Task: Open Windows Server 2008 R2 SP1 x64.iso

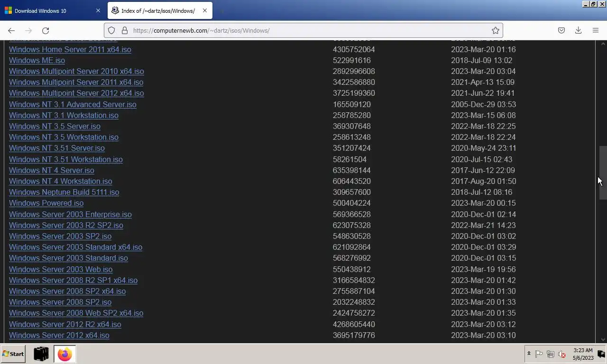Action: tap(73, 280)
